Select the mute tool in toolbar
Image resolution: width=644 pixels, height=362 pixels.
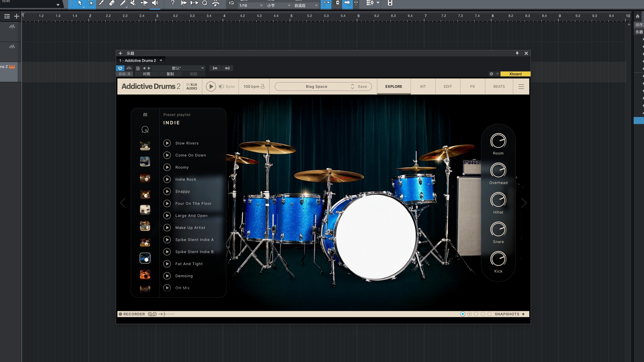pyautogui.click(x=133, y=3)
